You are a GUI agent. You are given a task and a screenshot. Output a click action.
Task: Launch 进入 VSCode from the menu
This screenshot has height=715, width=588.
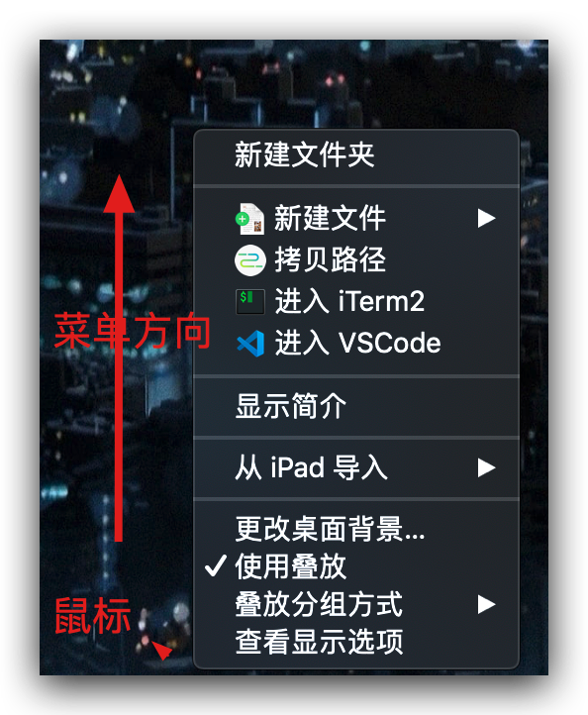click(356, 343)
